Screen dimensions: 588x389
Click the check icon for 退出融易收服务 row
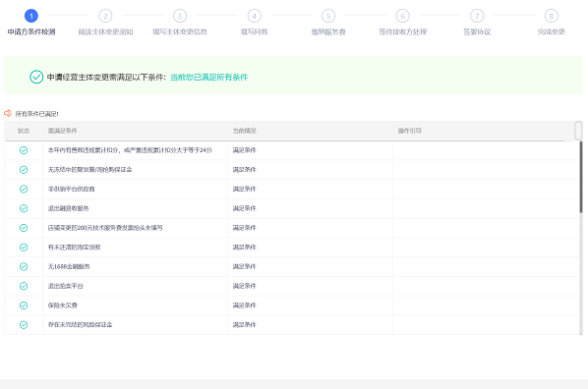pos(24,208)
